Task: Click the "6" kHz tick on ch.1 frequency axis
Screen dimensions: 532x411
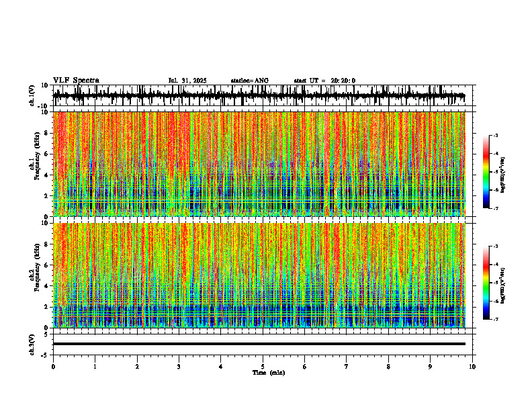Action: [x=46, y=154]
